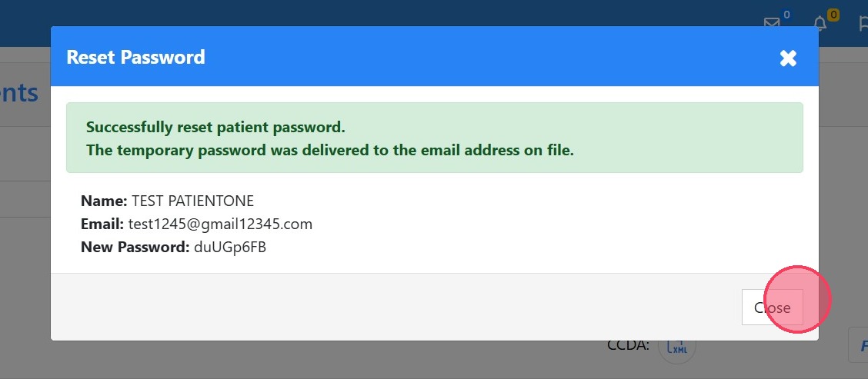Click the partially visible F button
Viewport: 868px width, 379px height.
[x=859, y=345]
